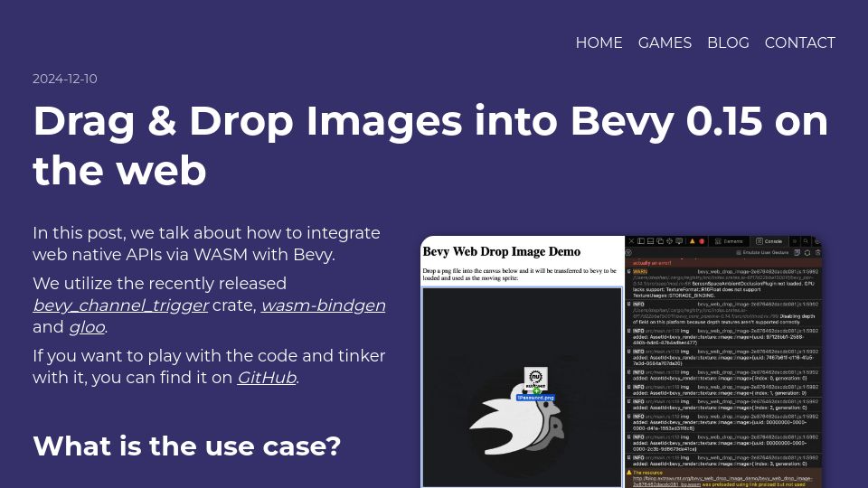Image resolution: width=868 pixels, height=488 pixels.
Task: Open the BLOG section
Action: 728,42
